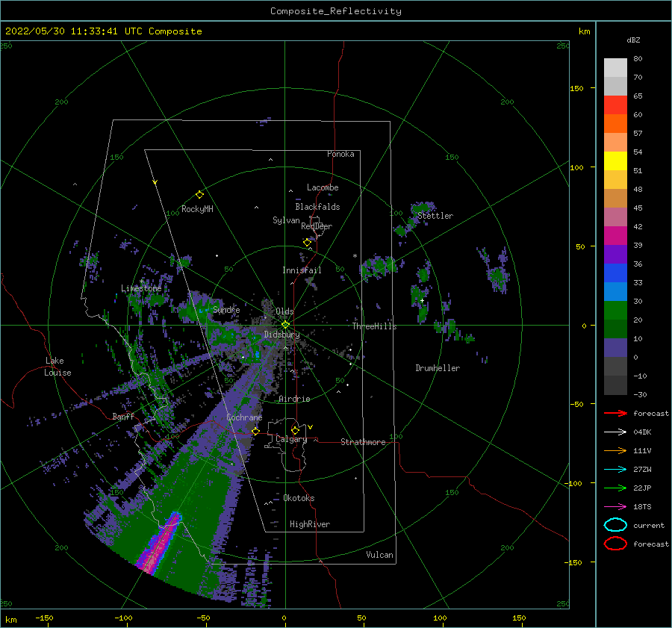The height and width of the screenshot is (628, 672).
Task: Click the yellow diamond marker below RedDeer
Action: (308, 243)
